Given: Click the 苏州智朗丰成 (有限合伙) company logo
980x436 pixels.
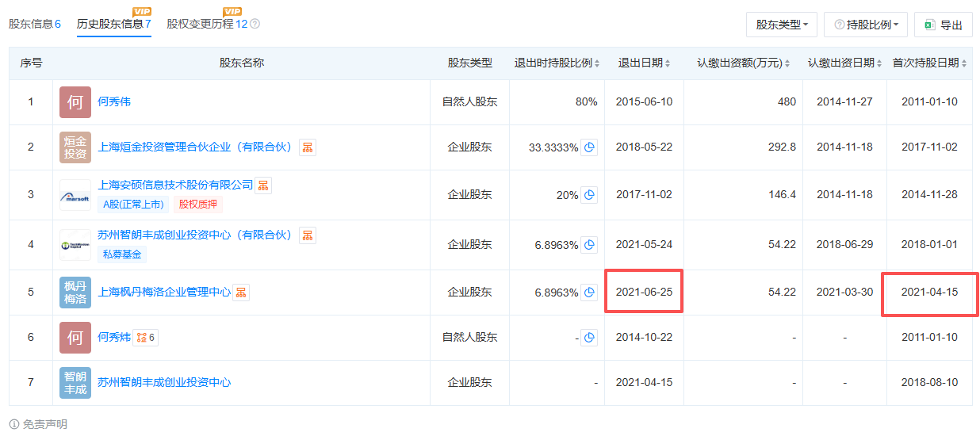Looking at the screenshot, I should pos(75,245).
